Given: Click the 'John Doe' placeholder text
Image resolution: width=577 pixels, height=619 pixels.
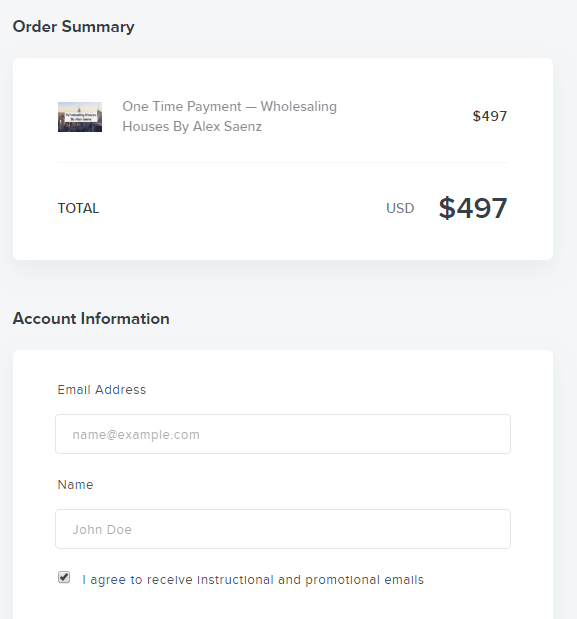Looking at the screenshot, I should [x=102, y=529].
